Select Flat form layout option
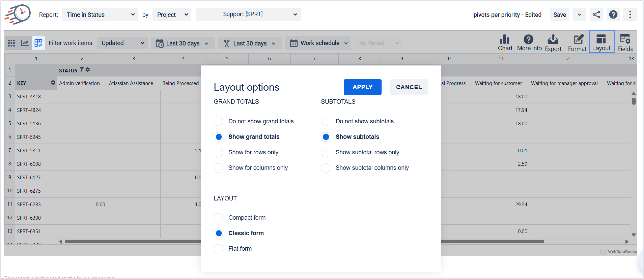 (x=218, y=249)
